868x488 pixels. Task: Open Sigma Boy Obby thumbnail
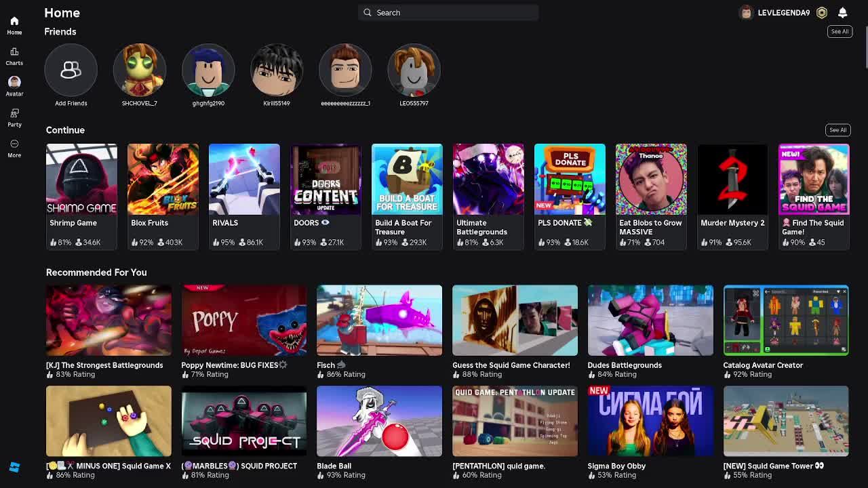[650, 421]
